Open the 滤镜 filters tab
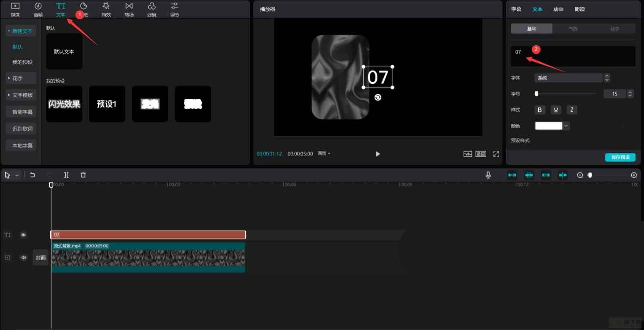Viewport: 644px width, 330px height. tap(152, 9)
